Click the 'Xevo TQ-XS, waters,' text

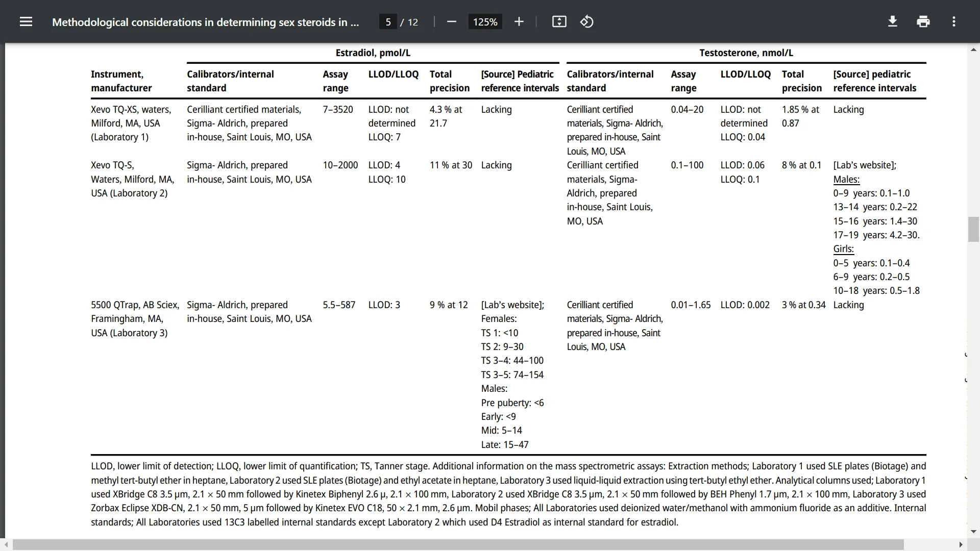[x=131, y=109]
